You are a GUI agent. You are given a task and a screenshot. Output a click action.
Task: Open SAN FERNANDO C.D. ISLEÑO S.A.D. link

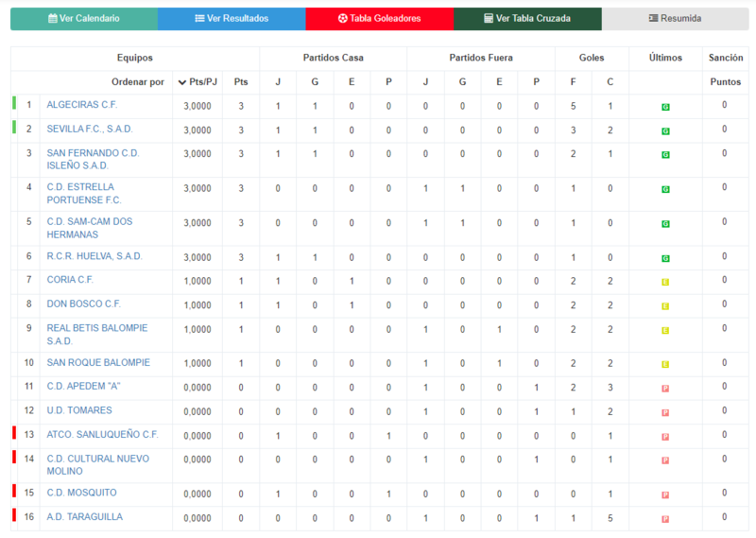pos(93,159)
